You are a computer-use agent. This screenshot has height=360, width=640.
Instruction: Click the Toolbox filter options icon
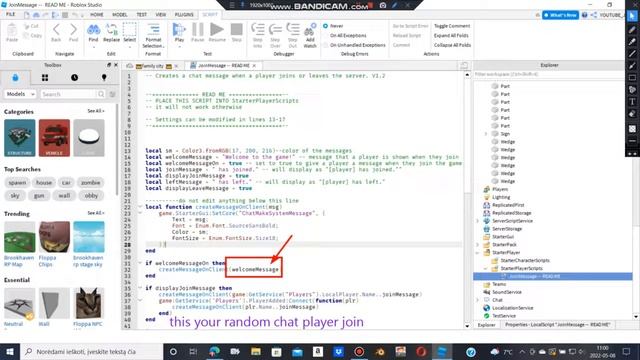[112, 94]
